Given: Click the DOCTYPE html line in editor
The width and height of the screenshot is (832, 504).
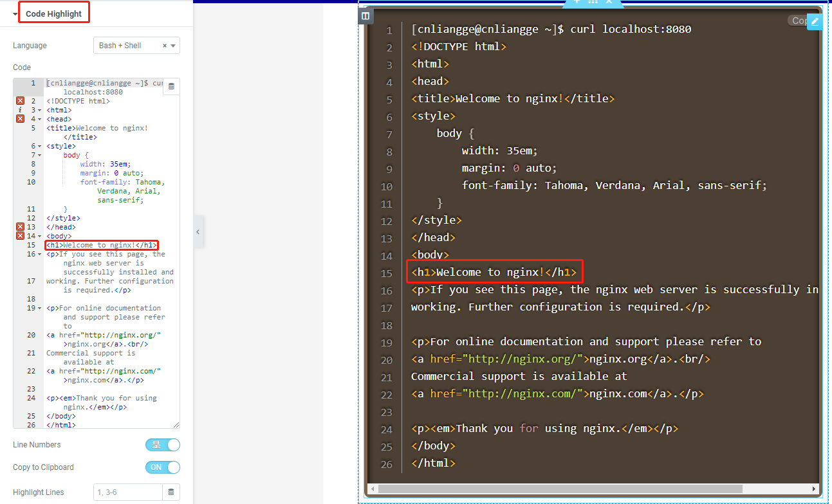Looking at the screenshot, I should [78, 101].
